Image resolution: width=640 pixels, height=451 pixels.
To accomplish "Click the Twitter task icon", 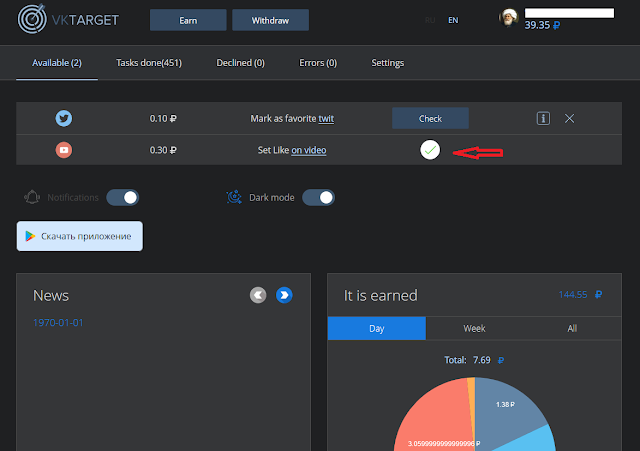I will [x=64, y=118].
